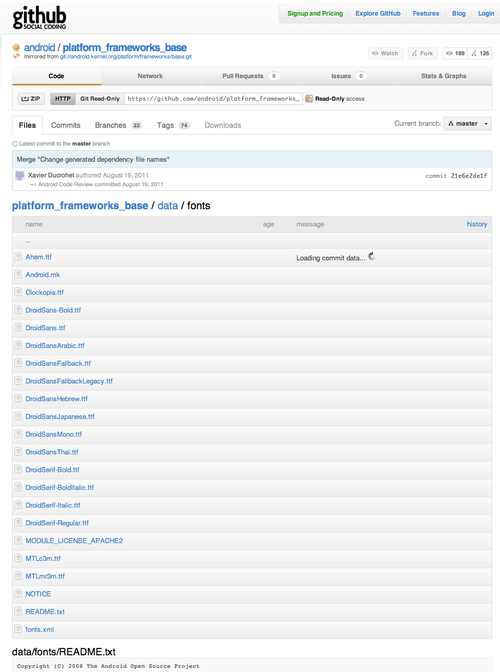Click the forks count icon showing 126
The width and height of the screenshot is (500, 672).
[474, 53]
